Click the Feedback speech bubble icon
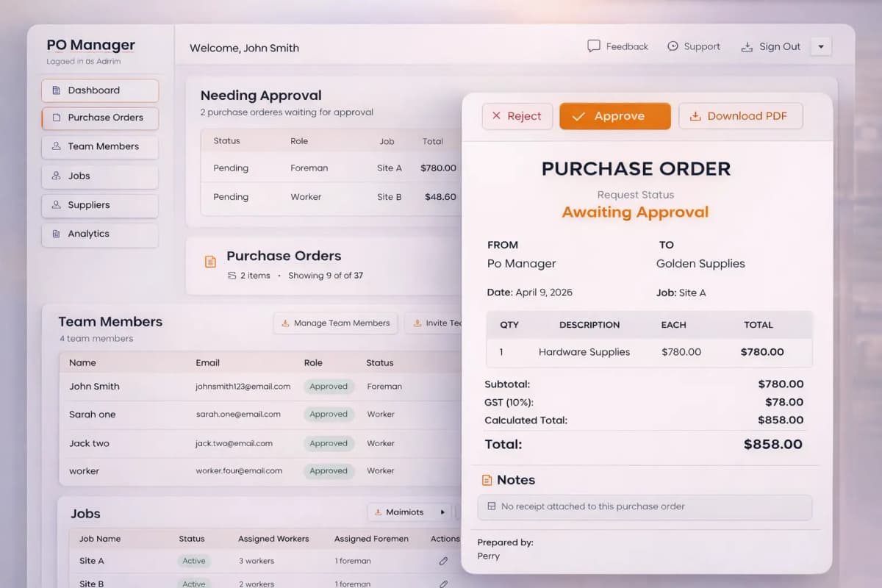 tap(593, 46)
